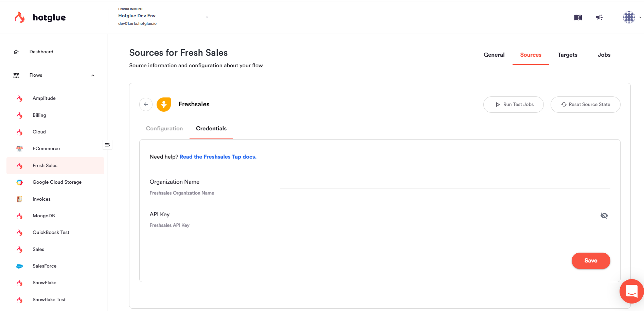Click the Dashboard home icon

16,52
